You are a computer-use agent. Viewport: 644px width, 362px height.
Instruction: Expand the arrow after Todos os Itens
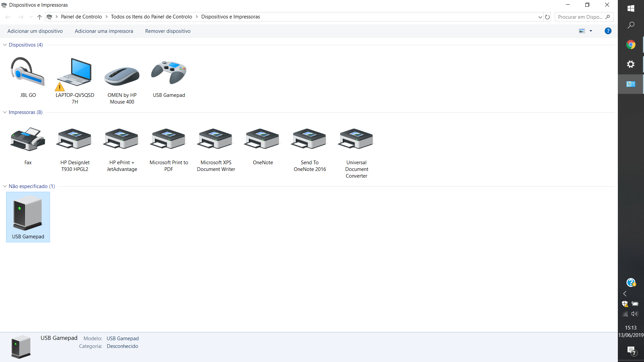[197, 17]
